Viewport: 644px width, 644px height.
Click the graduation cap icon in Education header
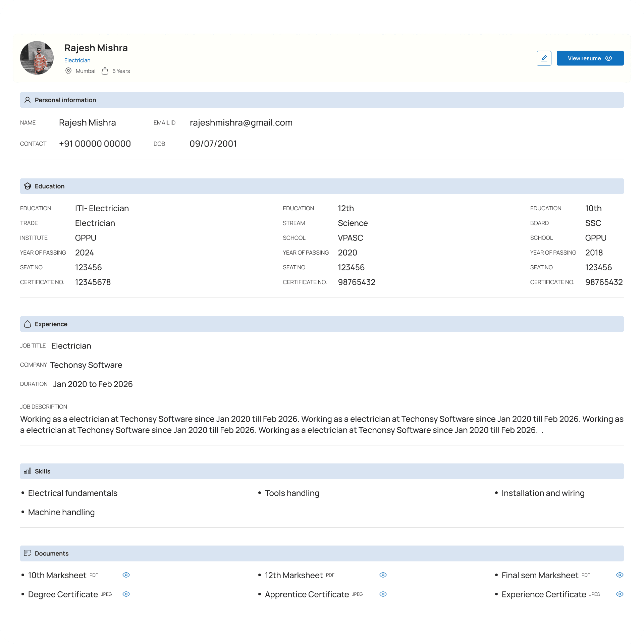[x=28, y=186]
